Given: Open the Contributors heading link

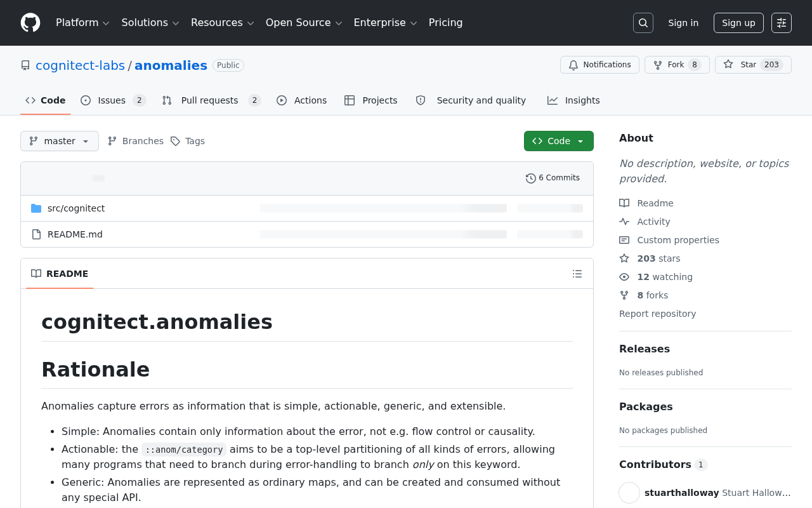Looking at the screenshot, I should point(663,464).
